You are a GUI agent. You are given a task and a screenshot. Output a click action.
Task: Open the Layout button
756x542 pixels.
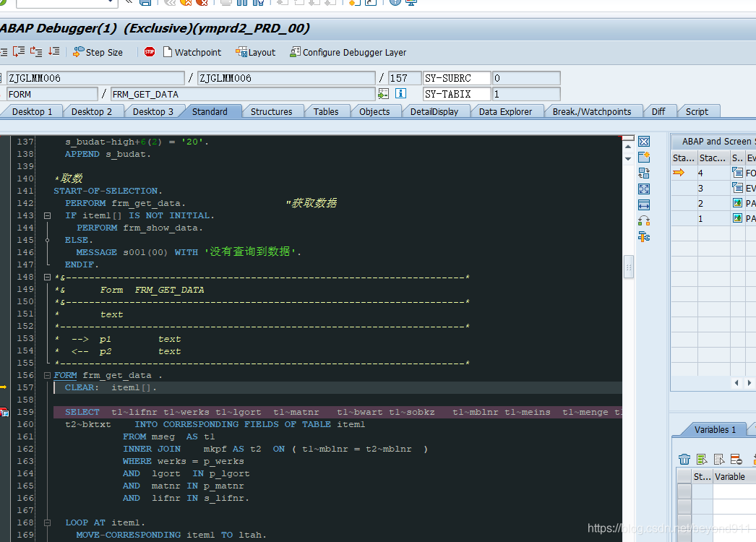pos(256,52)
